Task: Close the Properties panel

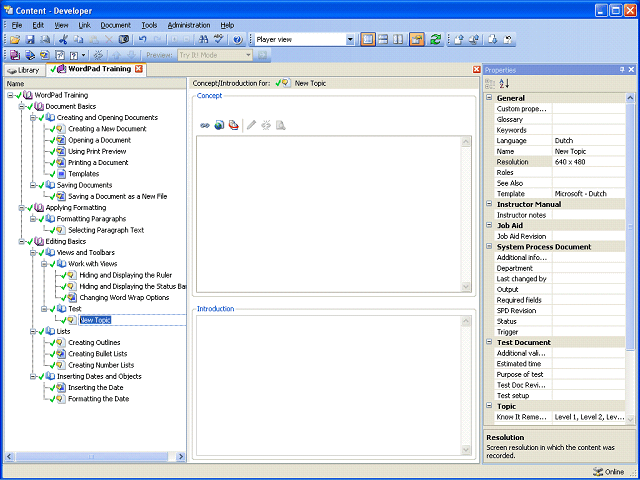Action: (631, 70)
